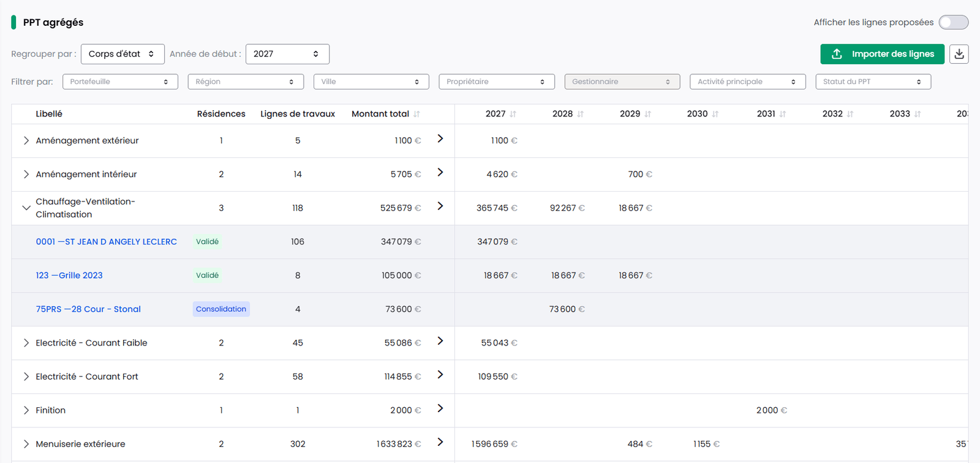Click the Validé badge for Grille 2023
The width and height of the screenshot is (980, 463).
click(x=207, y=276)
